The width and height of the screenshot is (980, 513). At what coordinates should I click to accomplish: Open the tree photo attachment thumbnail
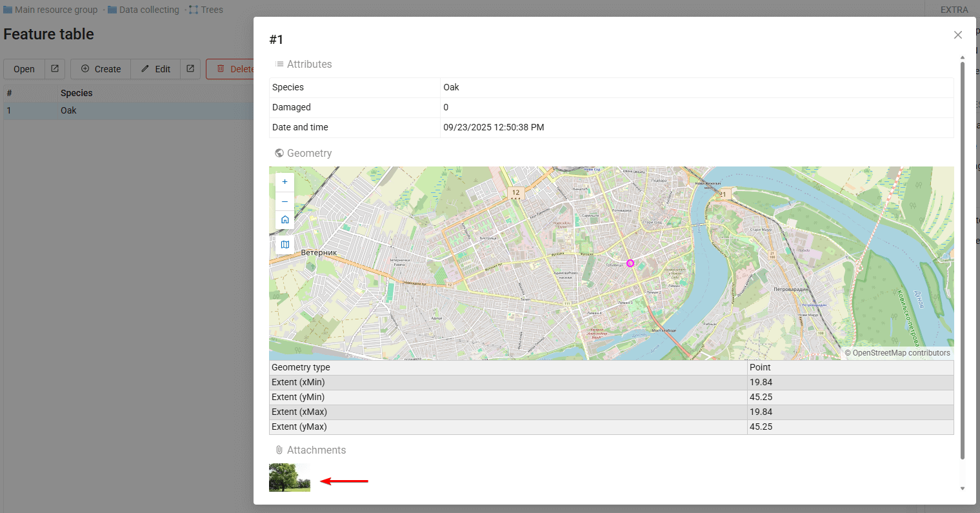[x=290, y=478]
